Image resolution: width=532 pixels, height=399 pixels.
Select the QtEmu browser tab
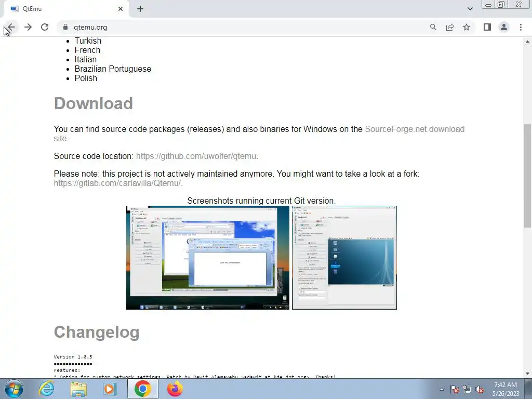pyautogui.click(x=66, y=9)
